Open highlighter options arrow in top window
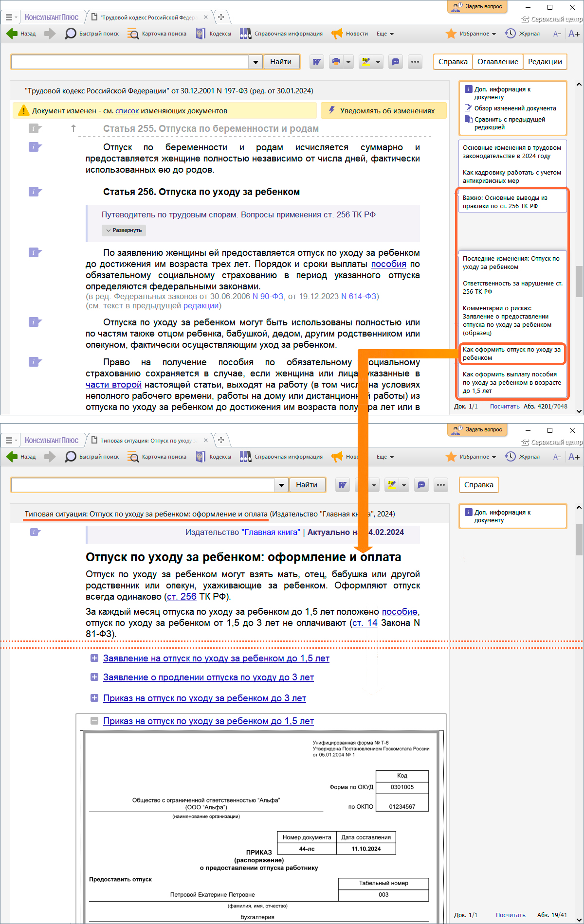The height and width of the screenshot is (924, 584). 378,62
